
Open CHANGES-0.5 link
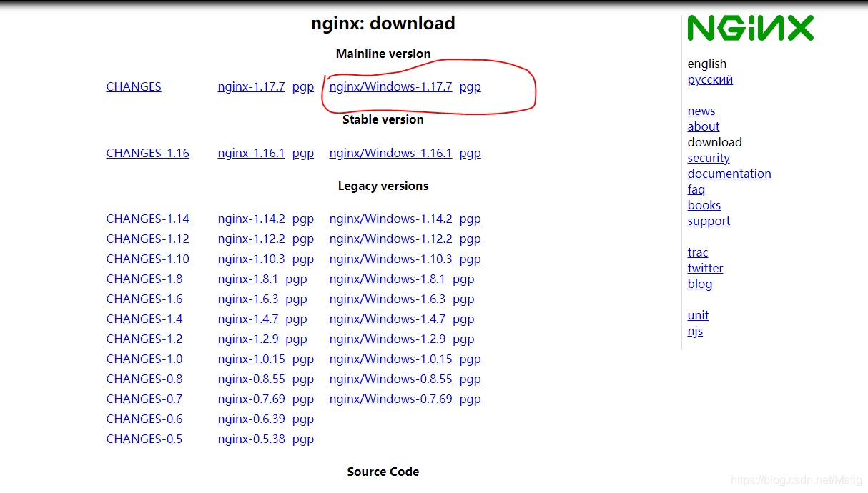[x=144, y=439]
